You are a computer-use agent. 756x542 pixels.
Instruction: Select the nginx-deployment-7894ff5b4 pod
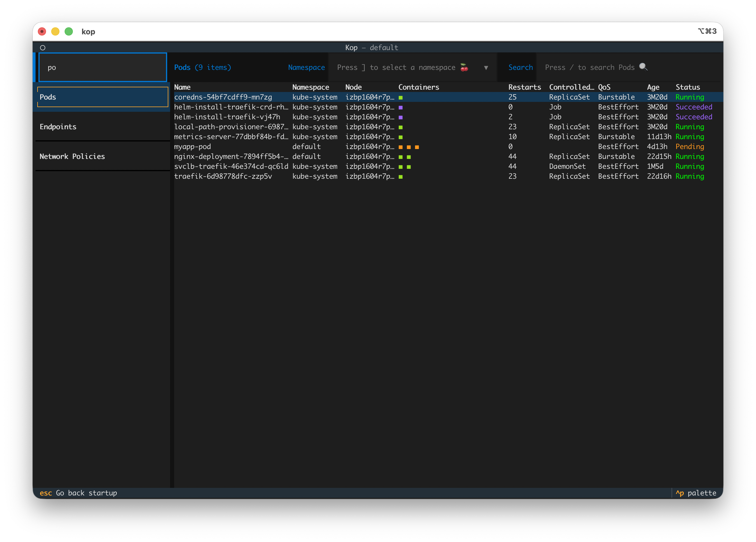click(x=448, y=156)
